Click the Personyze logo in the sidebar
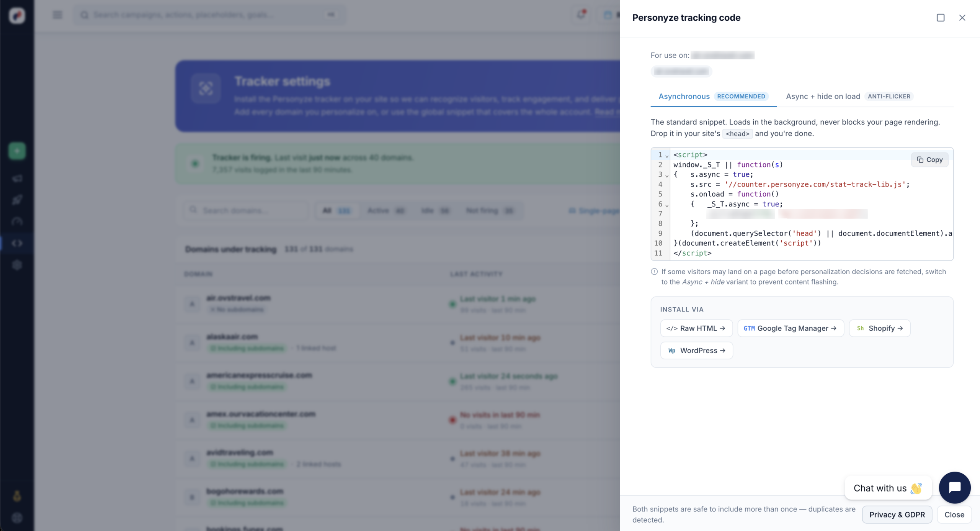 click(17, 15)
